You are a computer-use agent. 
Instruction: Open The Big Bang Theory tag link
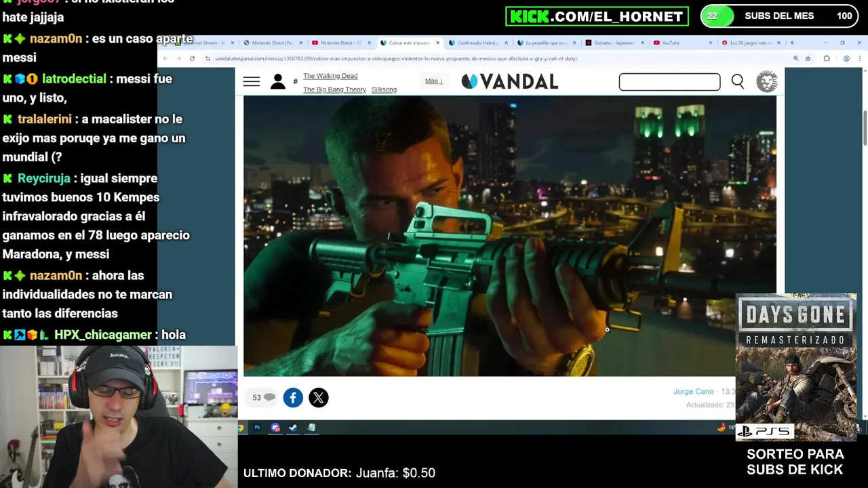click(334, 89)
